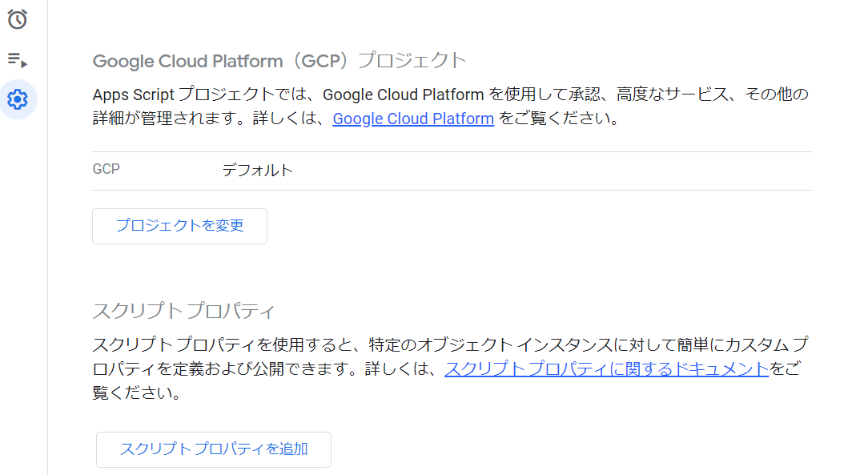Screen dimensions: 868x475
Task: Select the スクリプト プロパティ section heading
Action: click(x=183, y=311)
